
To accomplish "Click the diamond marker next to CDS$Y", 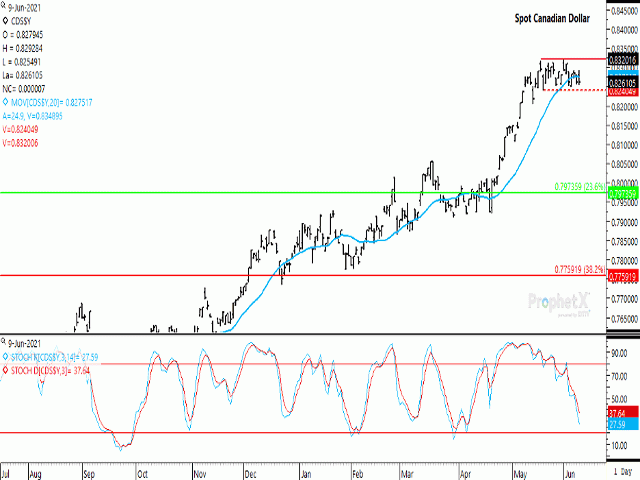I will (x=6, y=20).
